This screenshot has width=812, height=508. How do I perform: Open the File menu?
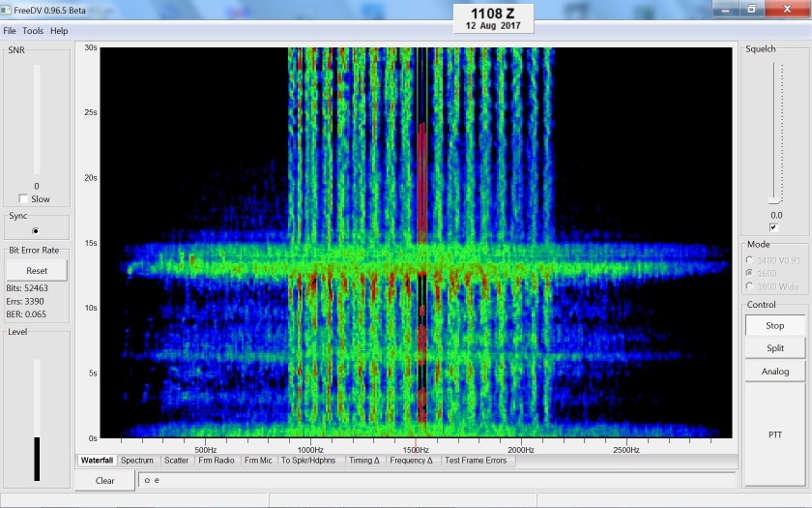10,31
